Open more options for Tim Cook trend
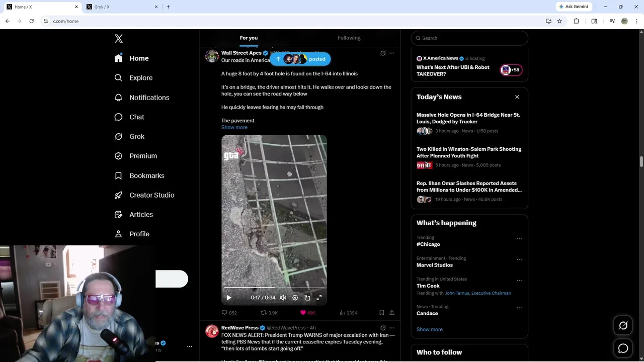Screen dimensions: 644x362 coord(519,280)
